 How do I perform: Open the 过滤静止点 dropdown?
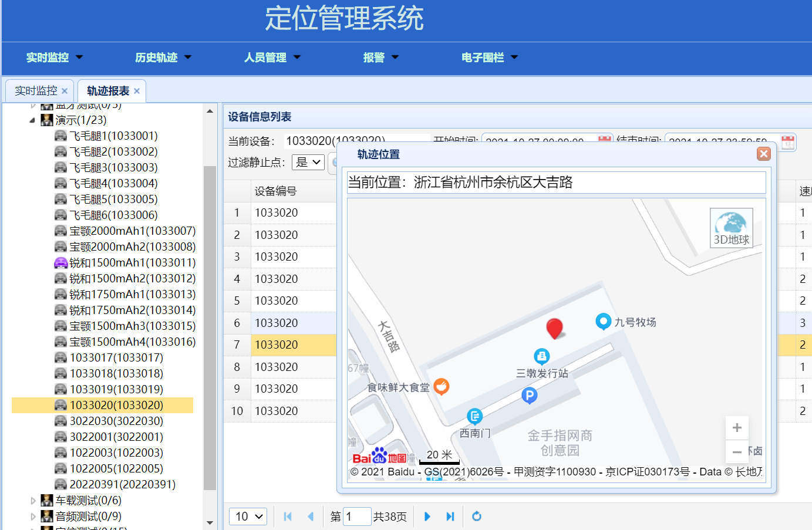click(308, 163)
